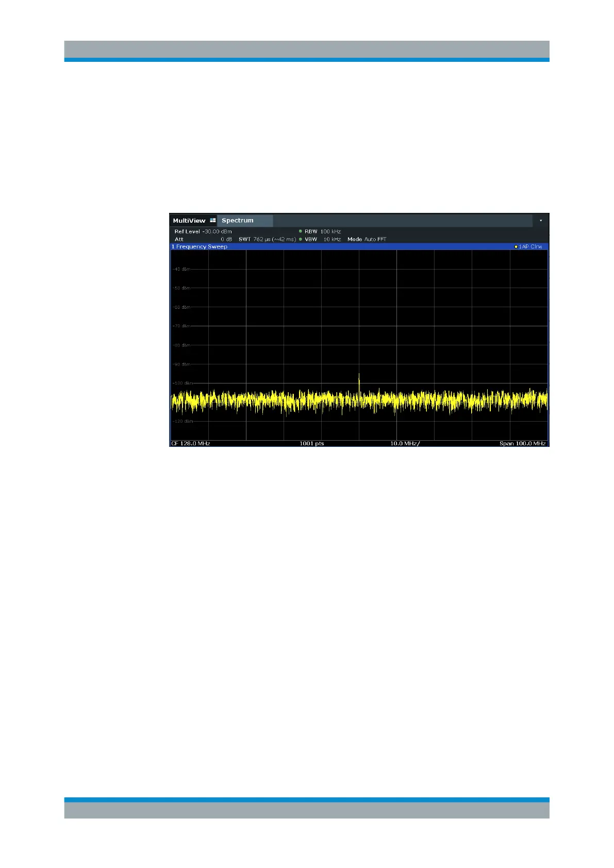Select the VBW 10 kHz setting
Viewport: 614px width, 868px height.
[x=323, y=239]
